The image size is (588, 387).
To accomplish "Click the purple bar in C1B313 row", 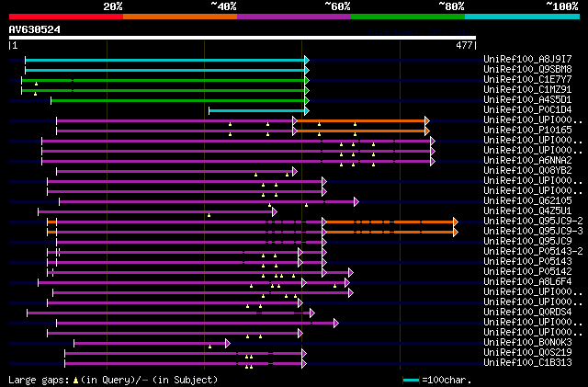I will pyautogui.click(x=183, y=364).
